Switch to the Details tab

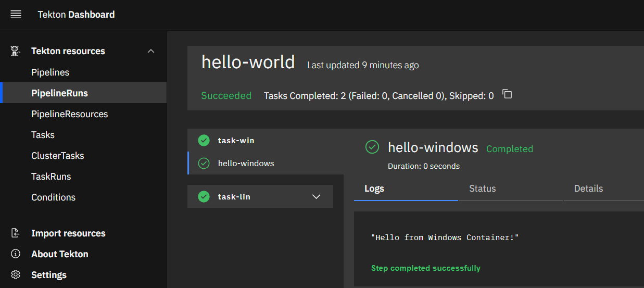603,189
